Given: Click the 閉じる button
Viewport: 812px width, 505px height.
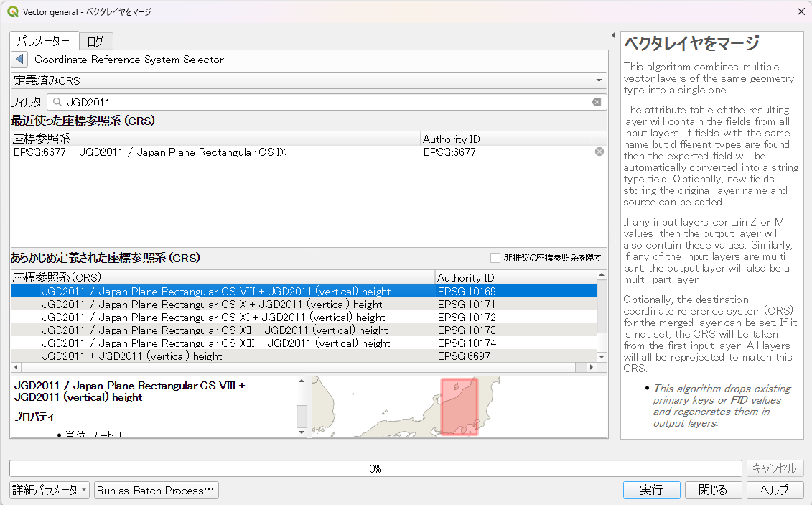Looking at the screenshot, I should point(713,490).
